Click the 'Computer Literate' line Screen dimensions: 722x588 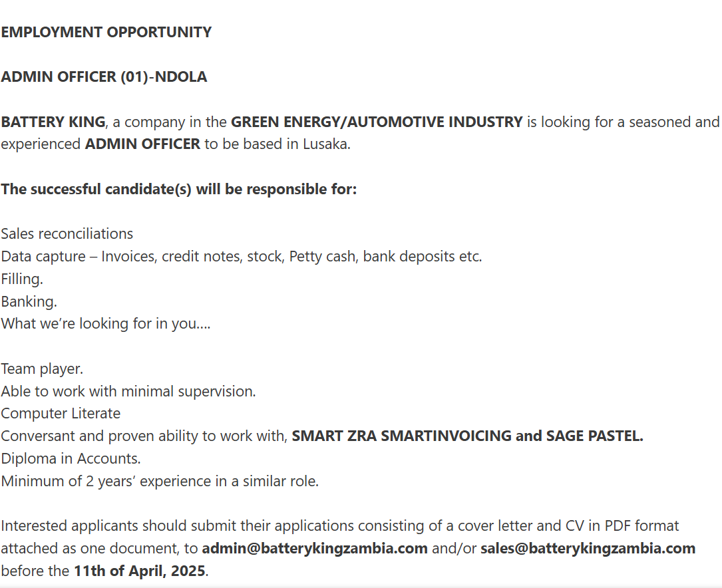pyautogui.click(x=61, y=414)
